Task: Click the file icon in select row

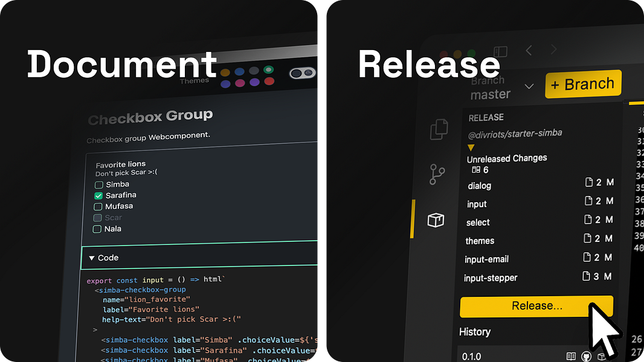Action: coord(588,220)
